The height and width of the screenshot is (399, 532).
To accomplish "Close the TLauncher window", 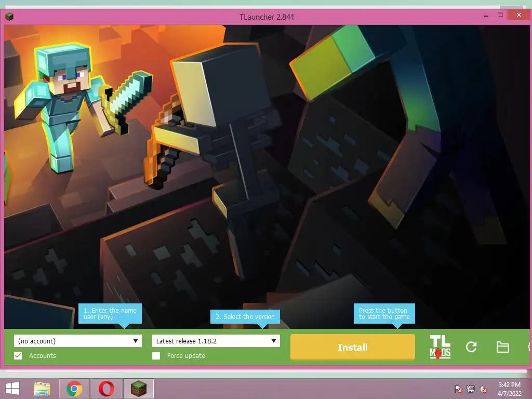I will click(x=518, y=15).
